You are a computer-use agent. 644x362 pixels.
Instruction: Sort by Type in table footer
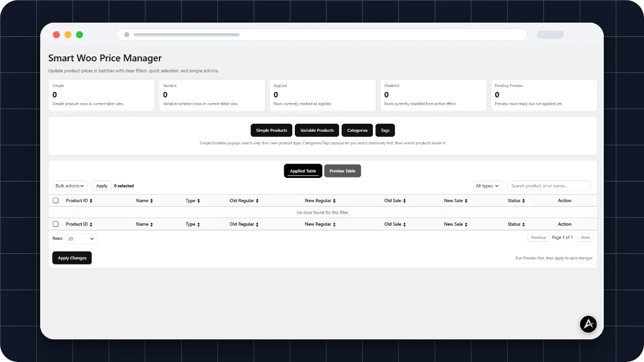193,224
